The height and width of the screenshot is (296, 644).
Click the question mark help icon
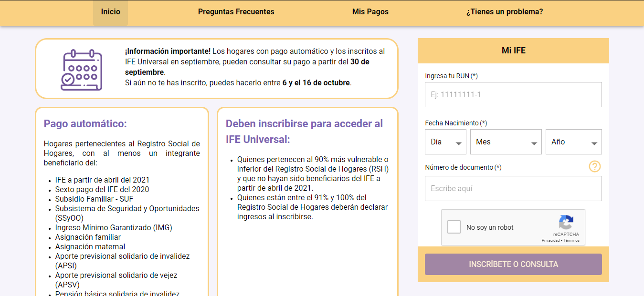tap(594, 167)
